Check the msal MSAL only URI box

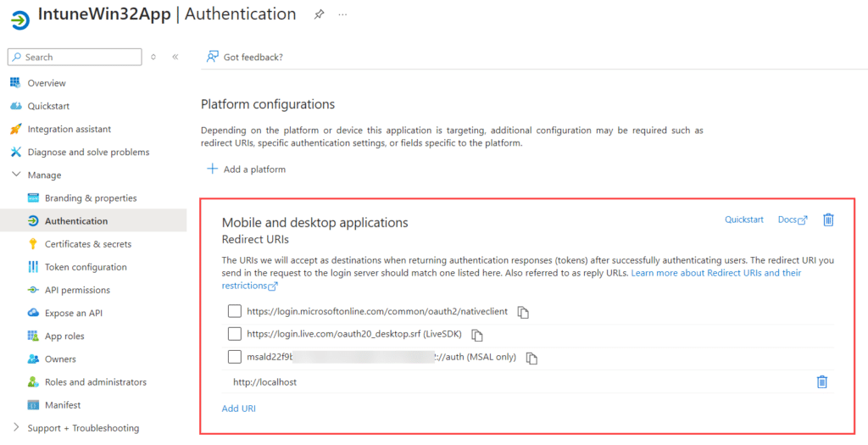pos(235,357)
